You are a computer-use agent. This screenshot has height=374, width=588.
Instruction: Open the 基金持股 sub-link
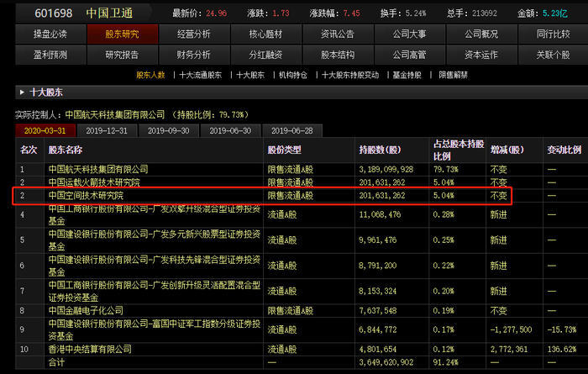click(407, 75)
